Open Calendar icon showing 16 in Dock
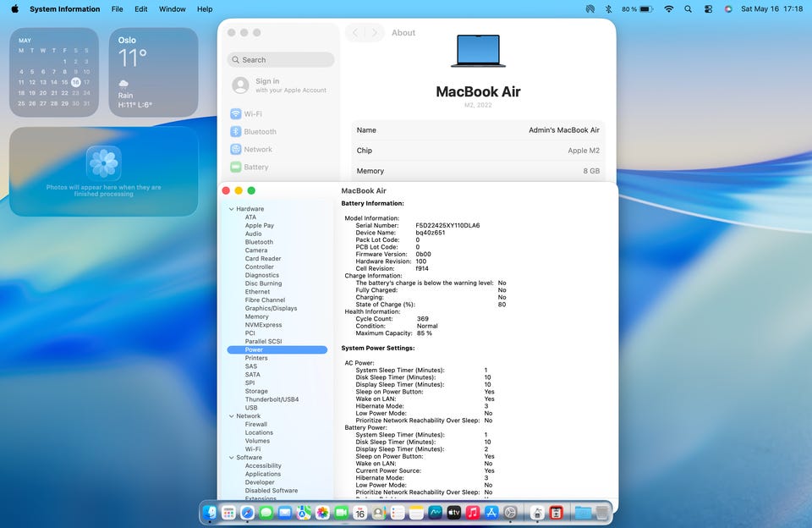 (360, 513)
